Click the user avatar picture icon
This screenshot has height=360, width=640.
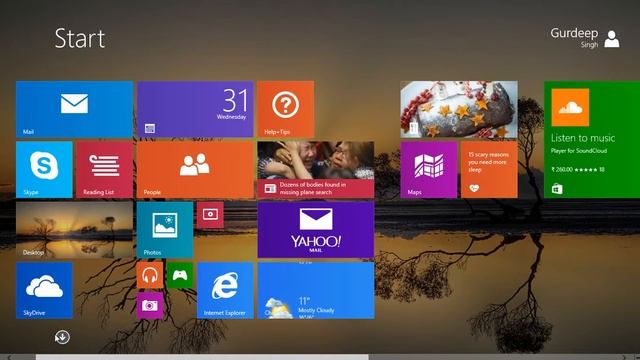pyautogui.click(x=611, y=39)
